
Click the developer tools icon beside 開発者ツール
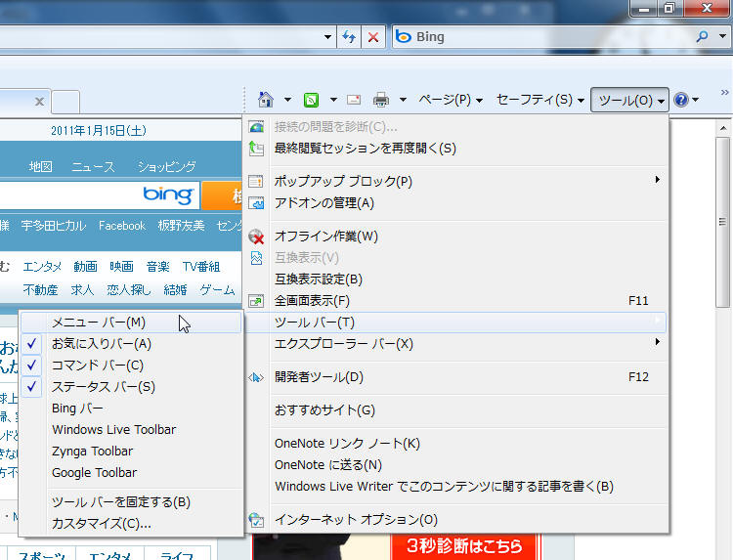[256, 377]
